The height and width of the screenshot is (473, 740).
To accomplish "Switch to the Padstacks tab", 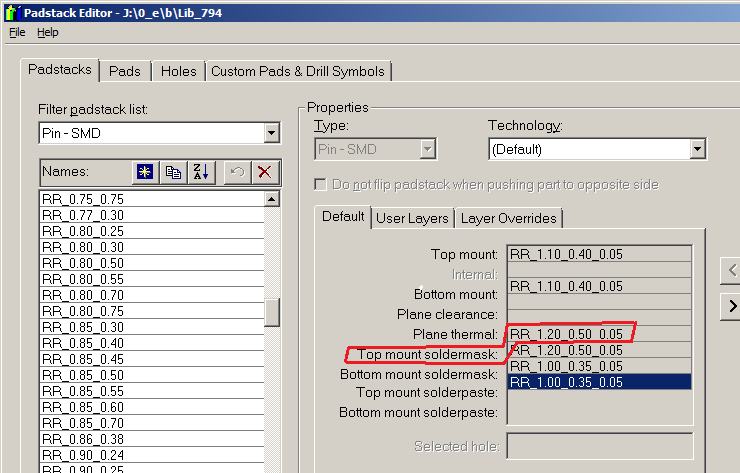I will tap(59, 69).
